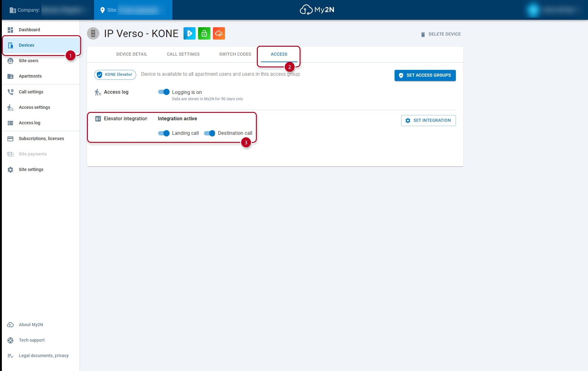
Task: Select the Access tab
Action: coord(279,54)
